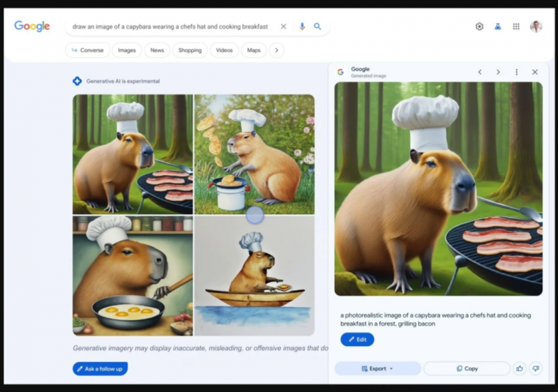
Task: Start voice search with the microphone icon
Action: [302, 27]
